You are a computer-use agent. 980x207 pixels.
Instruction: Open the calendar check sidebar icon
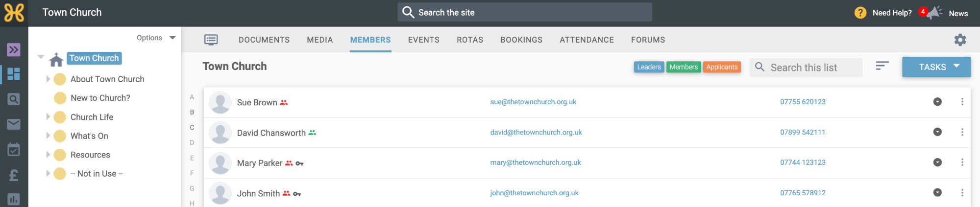pos(14,149)
